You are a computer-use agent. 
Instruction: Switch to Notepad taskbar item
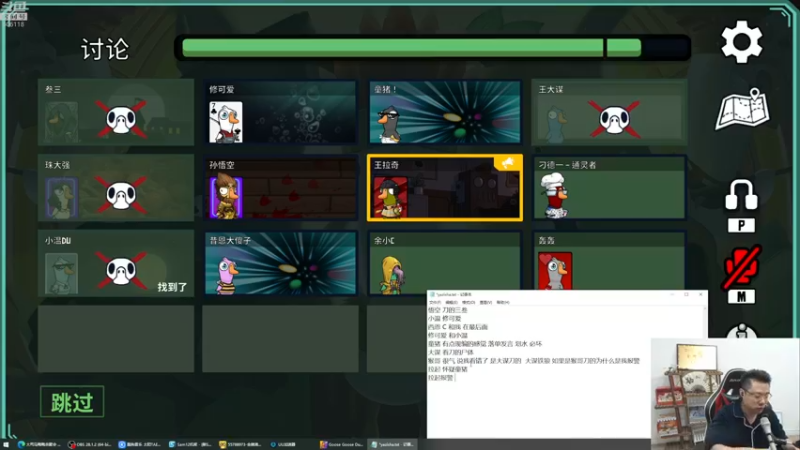point(392,444)
